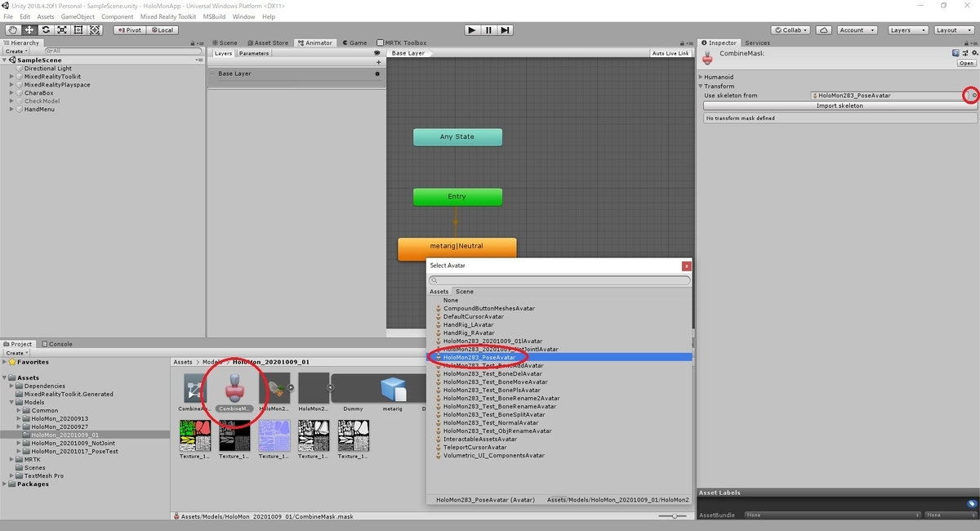980x531 pixels.
Task: Switch to the Asset Store tab
Action: pos(267,42)
